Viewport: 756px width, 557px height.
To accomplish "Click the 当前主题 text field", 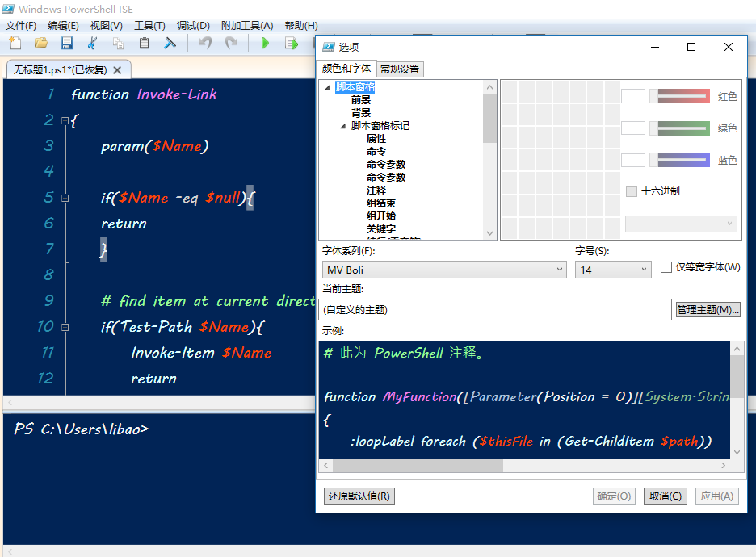I will [x=497, y=309].
